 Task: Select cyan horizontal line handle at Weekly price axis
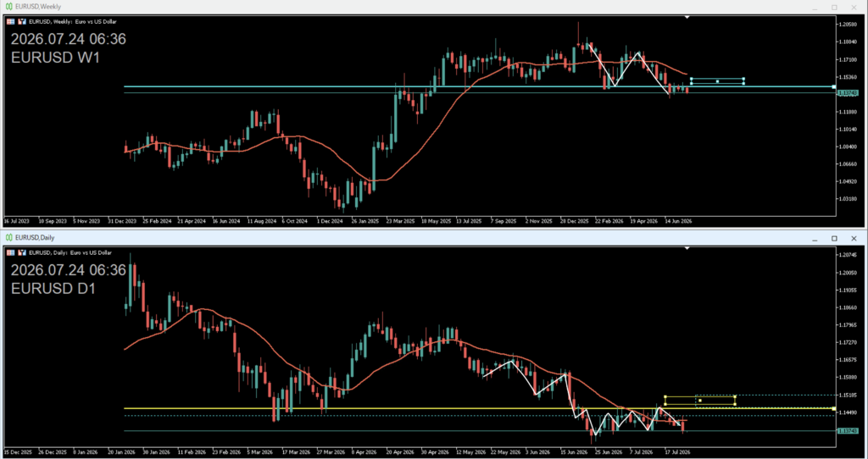[x=834, y=87]
